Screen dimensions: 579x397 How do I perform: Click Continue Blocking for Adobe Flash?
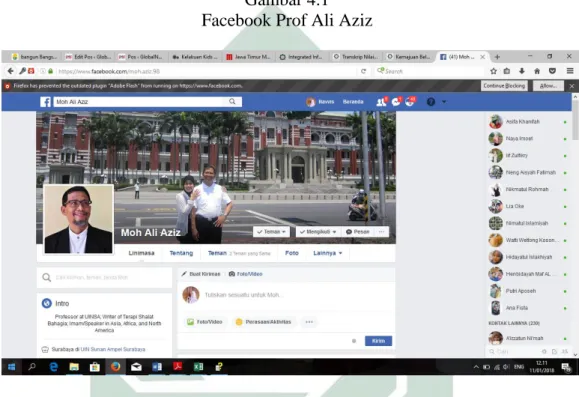[x=504, y=86]
